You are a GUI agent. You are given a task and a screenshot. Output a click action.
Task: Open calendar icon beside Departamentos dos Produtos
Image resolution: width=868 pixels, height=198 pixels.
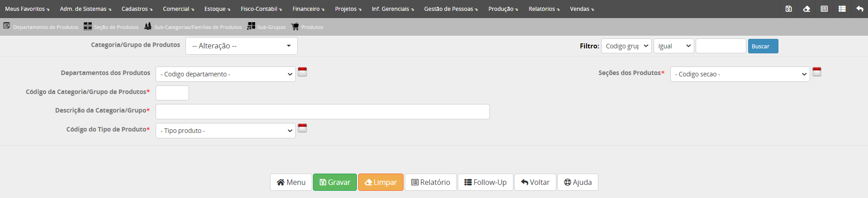coord(303,72)
